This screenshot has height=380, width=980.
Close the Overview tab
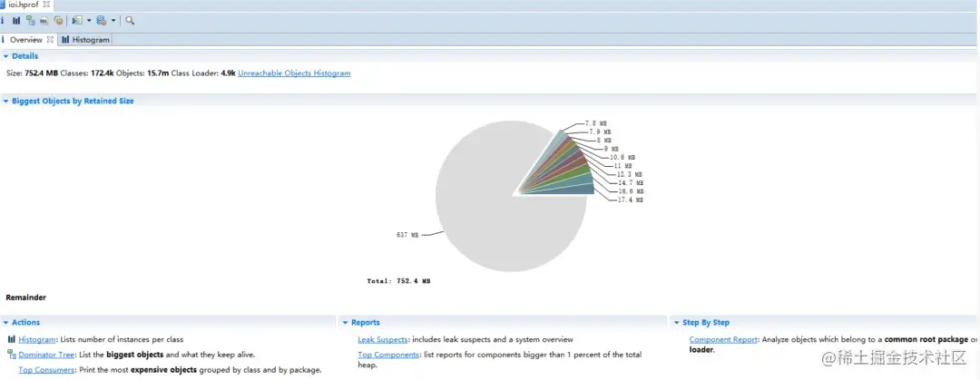(51, 39)
